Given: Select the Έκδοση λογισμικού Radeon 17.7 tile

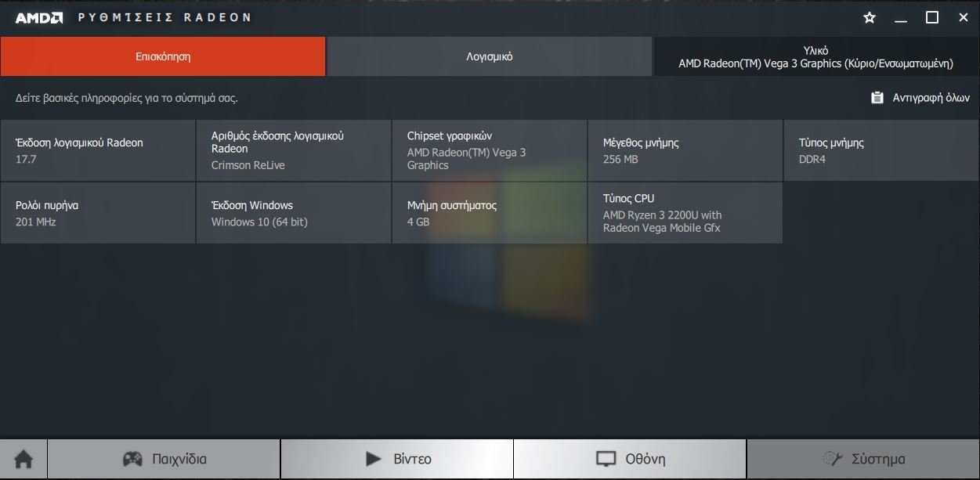Looking at the screenshot, I should click(98, 150).
